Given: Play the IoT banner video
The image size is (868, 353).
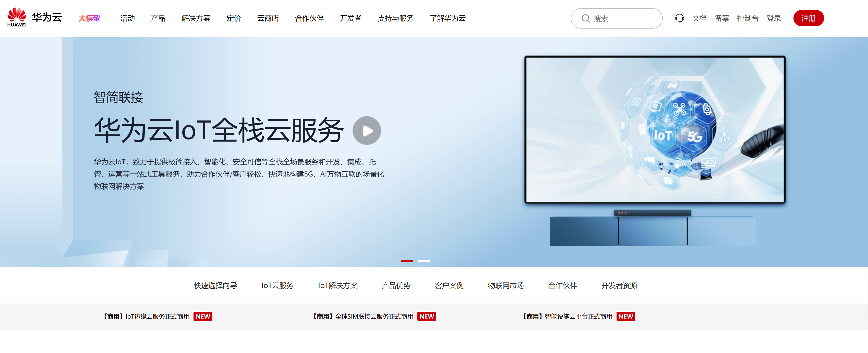Looking at the screenshot, I should click(367, 131).
